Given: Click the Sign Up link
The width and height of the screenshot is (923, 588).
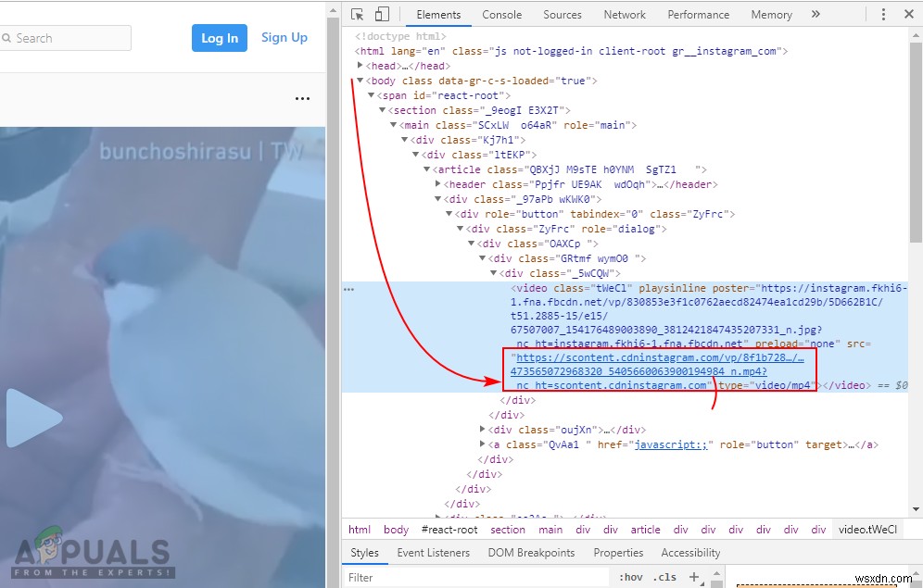Looking at the screenshot, I should pos(284,38).
